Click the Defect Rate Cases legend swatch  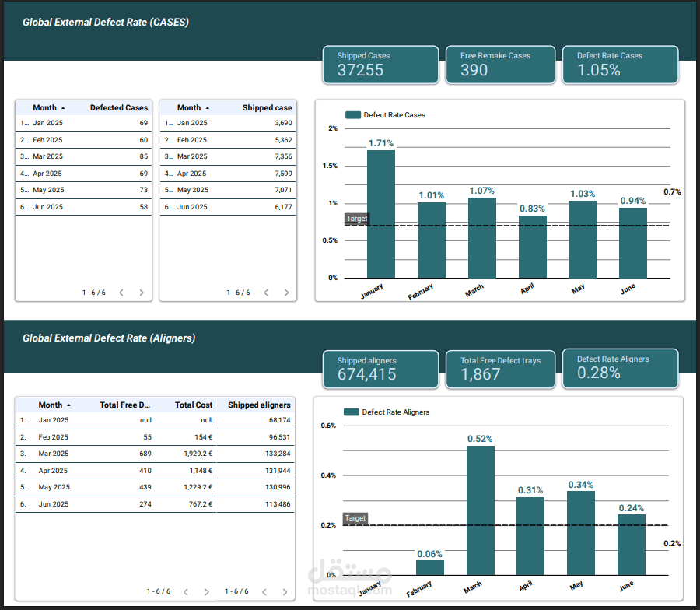click(x=353, y=115)
